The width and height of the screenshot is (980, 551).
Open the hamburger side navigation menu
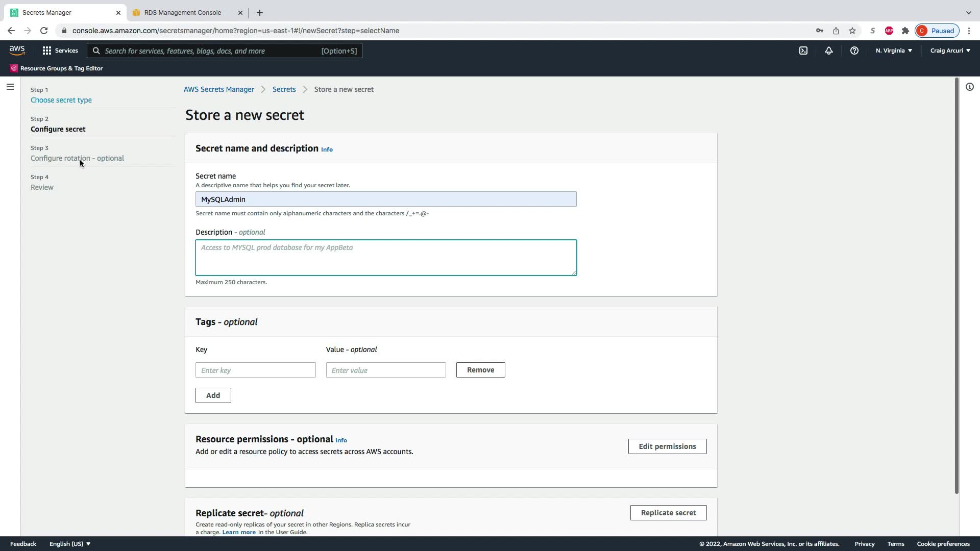tap(10, 87)
